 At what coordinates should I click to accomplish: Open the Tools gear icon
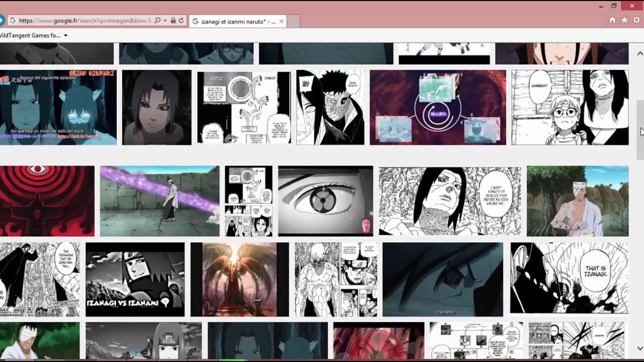point(637,20)
